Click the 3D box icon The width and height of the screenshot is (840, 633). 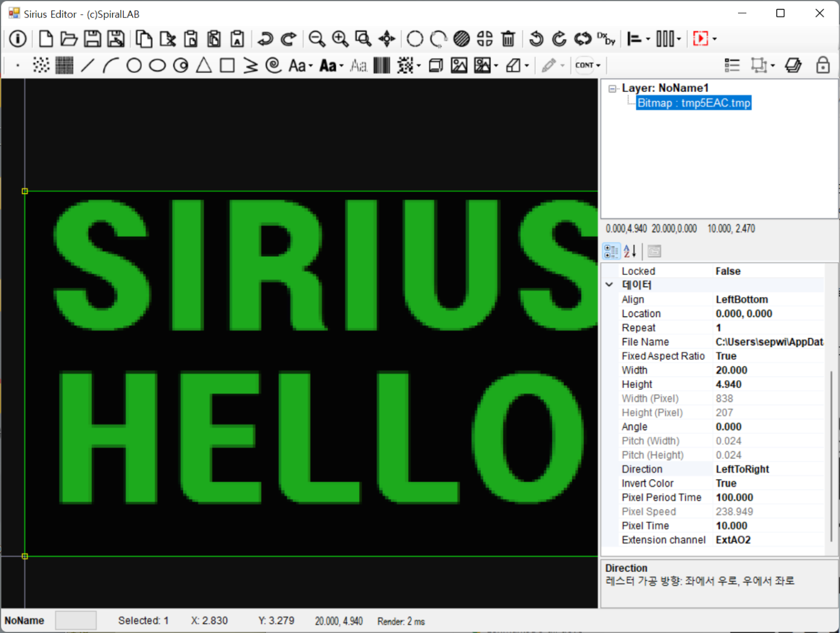coord(436,65)
